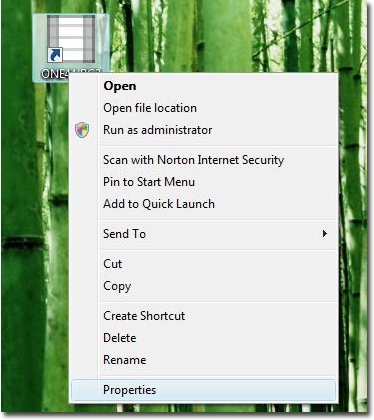374x420 pixels.
Task: Expand the Send To submenu arrow
Action: [x=325, y=234]
